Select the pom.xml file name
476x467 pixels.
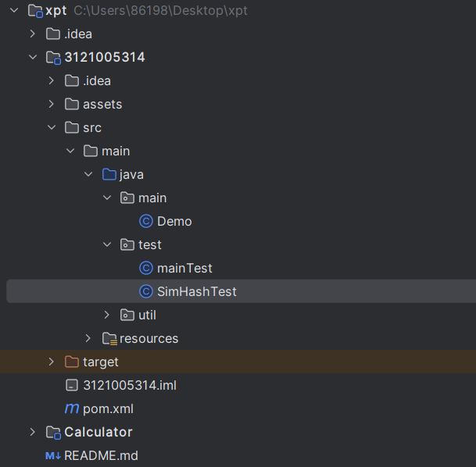108,408
